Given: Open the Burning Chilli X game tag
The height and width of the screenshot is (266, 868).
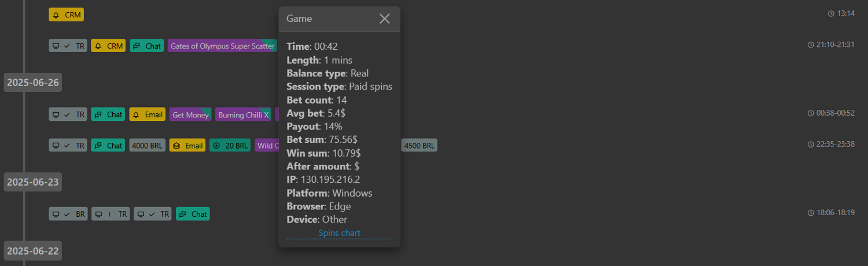Looking at the screenshot, I should tap(243, 114).
